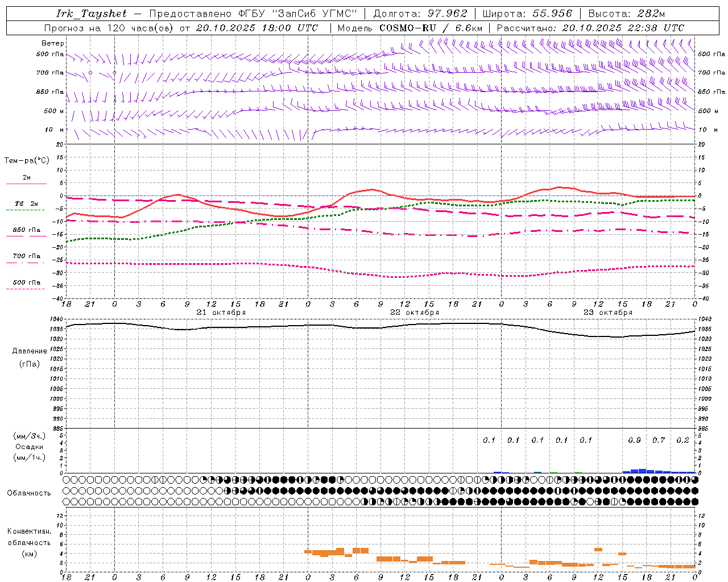Click the Ветер panel label
Screen dimensions: 728x582
click(x=53, y=43)
